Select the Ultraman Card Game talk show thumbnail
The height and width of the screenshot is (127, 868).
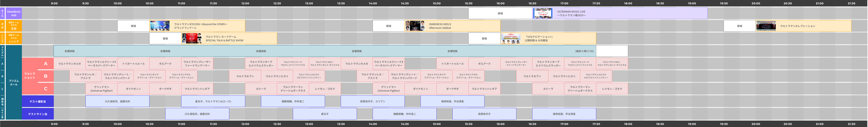coord(192,38)
